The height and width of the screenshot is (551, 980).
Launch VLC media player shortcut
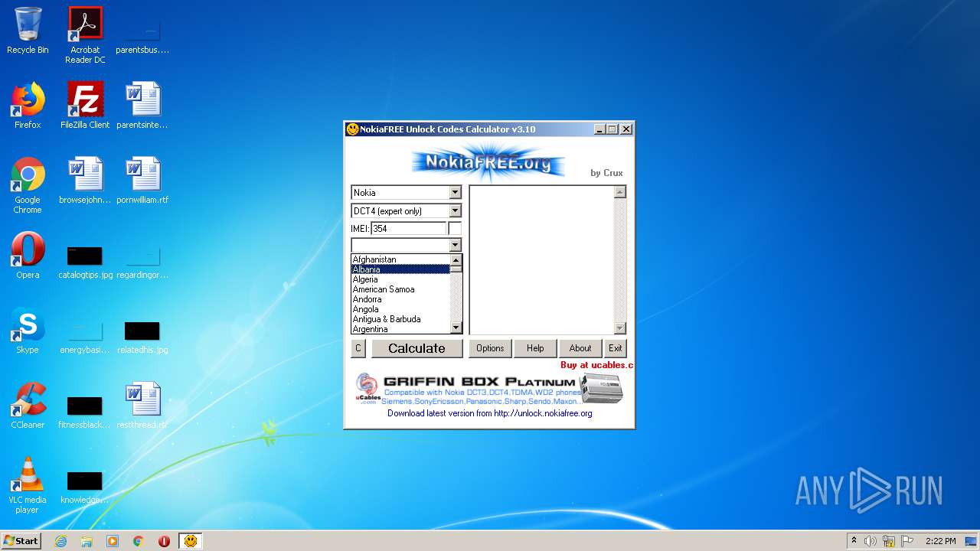(x=28, y=485)
